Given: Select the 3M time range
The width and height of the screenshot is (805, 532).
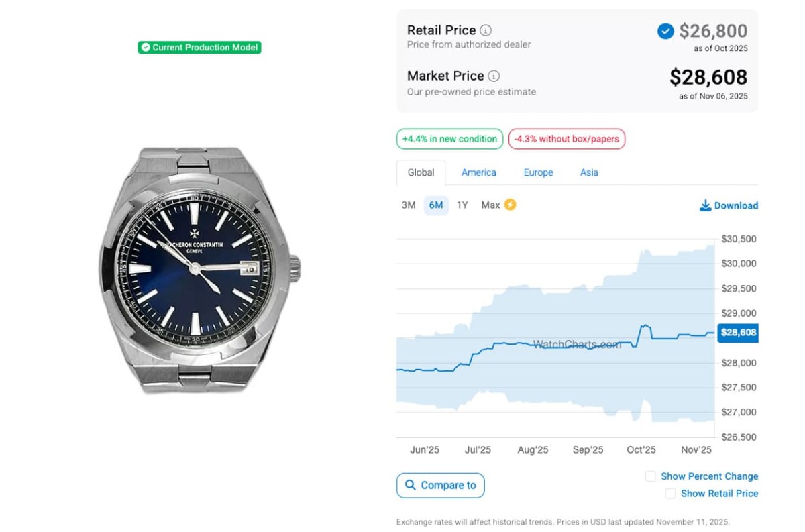Looking at the screenshot, I should (x=409, y=205).
